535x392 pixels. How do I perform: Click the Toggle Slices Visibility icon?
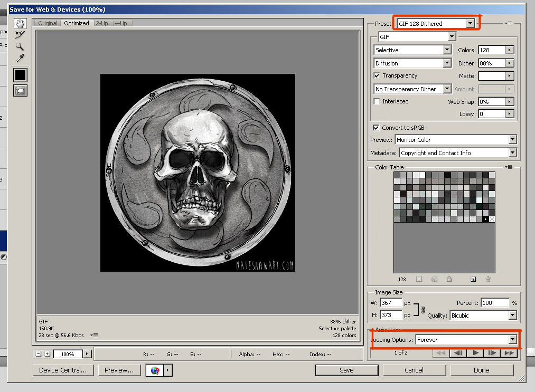pos(20,90)
